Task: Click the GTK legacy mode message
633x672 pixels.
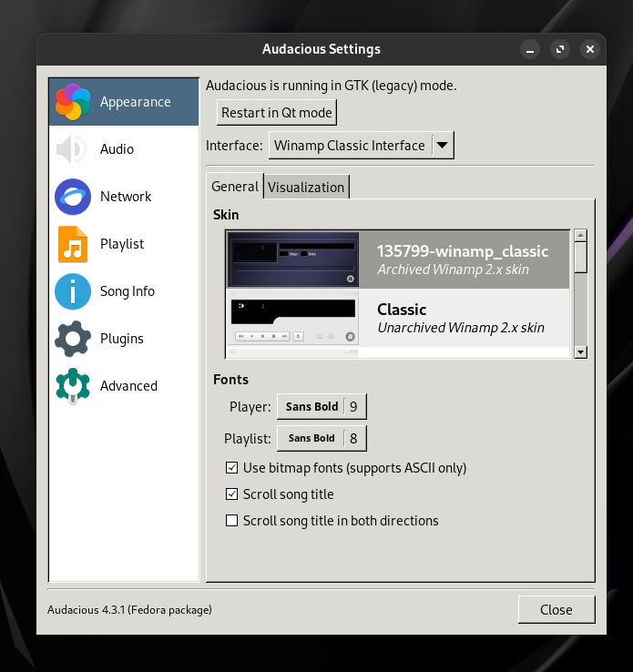Action: (332, 86)
